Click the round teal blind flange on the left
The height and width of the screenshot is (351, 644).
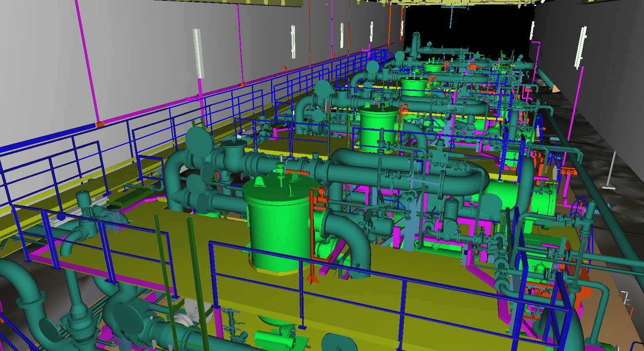pos(198,141)
